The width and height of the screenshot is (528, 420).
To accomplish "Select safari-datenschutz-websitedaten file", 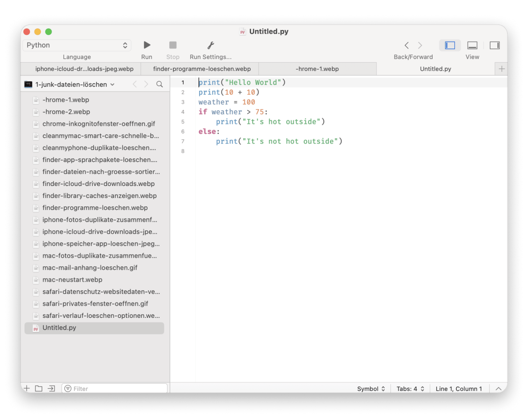I will coord(94,292).
